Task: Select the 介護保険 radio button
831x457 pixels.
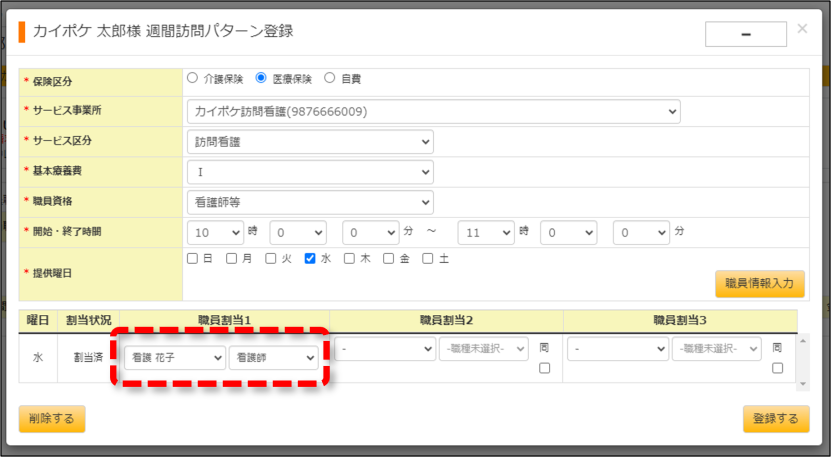Action: (192, 78)
